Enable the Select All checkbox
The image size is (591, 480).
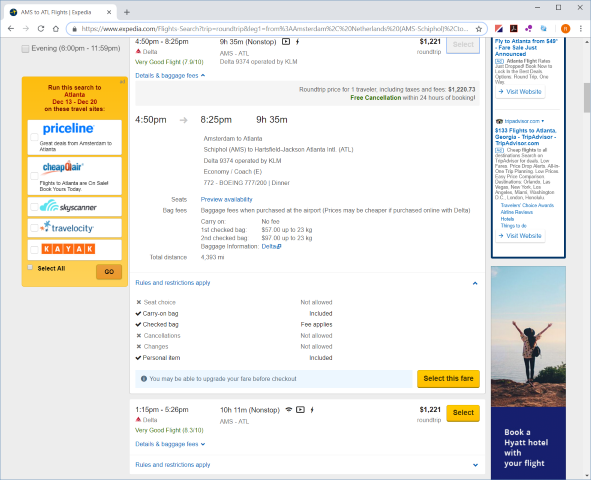[30, 268]
